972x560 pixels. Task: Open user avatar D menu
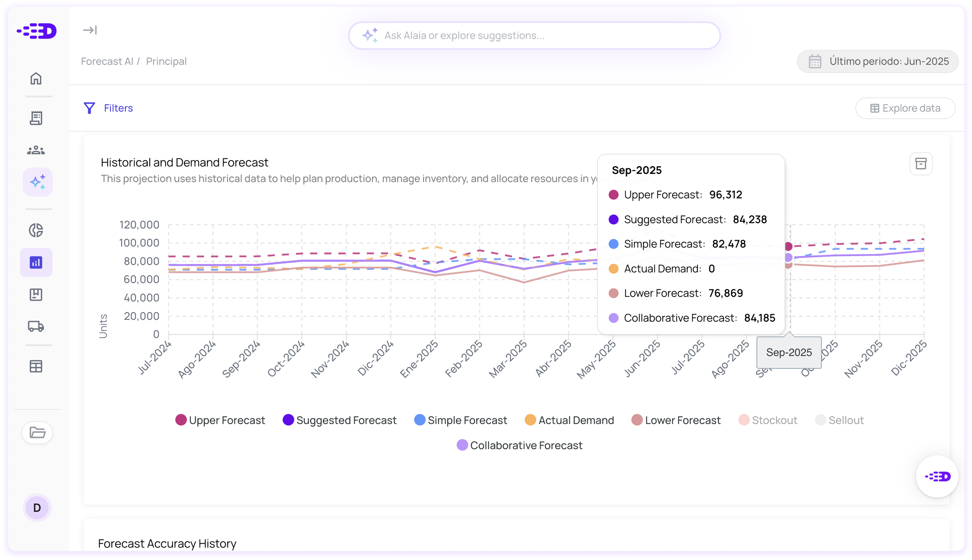coord(37,508)
